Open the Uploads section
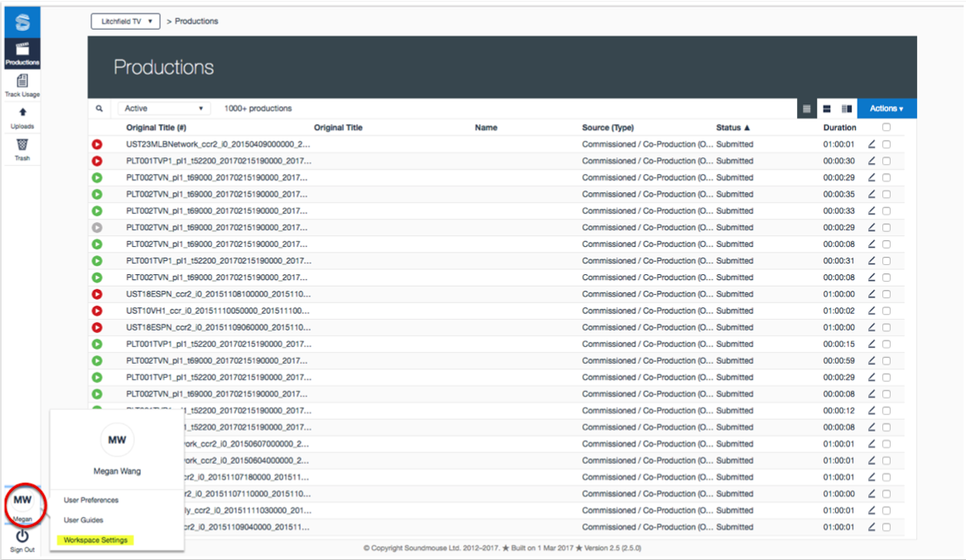Image resolution: width=966 pixels, height=560 pixels. coord(22,118)
